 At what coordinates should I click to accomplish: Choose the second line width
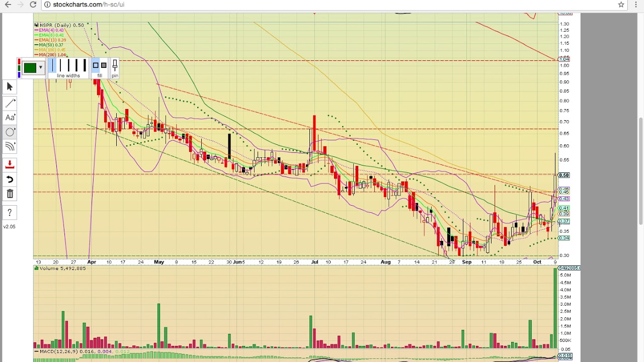(60, 65)
